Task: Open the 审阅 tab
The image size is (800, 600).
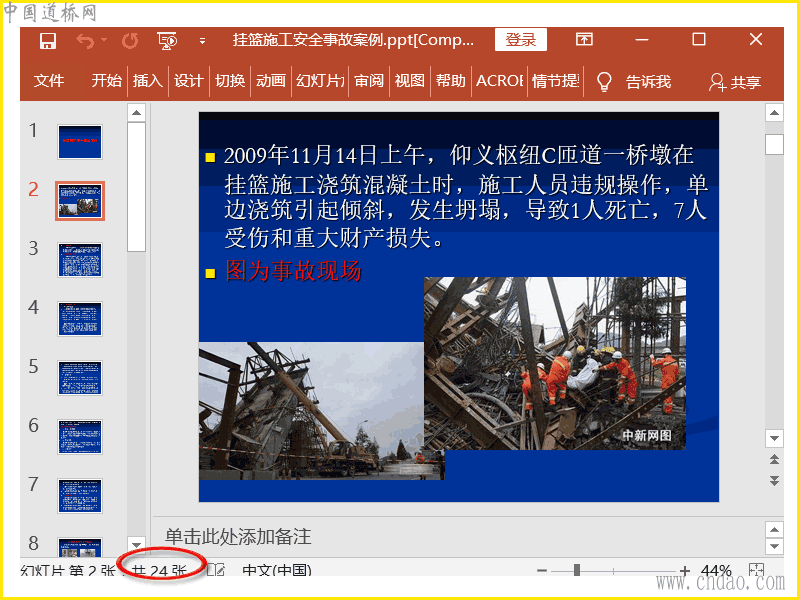Action: tap(369, 81)
